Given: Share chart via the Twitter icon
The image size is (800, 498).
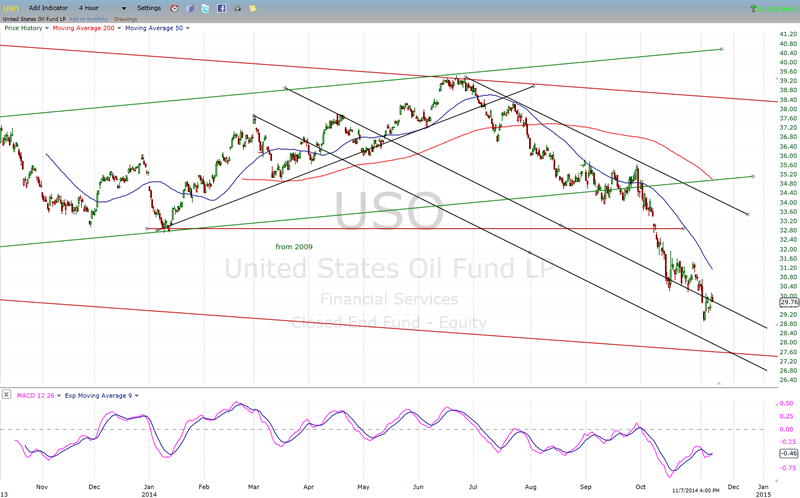Looking at the screenshot, I should click(x=205, y=8).
